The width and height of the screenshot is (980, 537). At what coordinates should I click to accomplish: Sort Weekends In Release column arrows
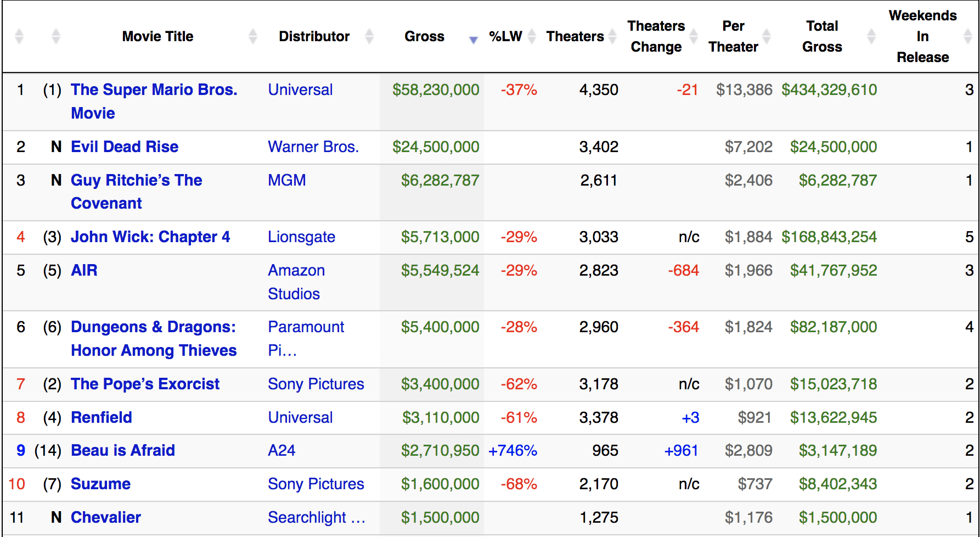click(968, 36)
